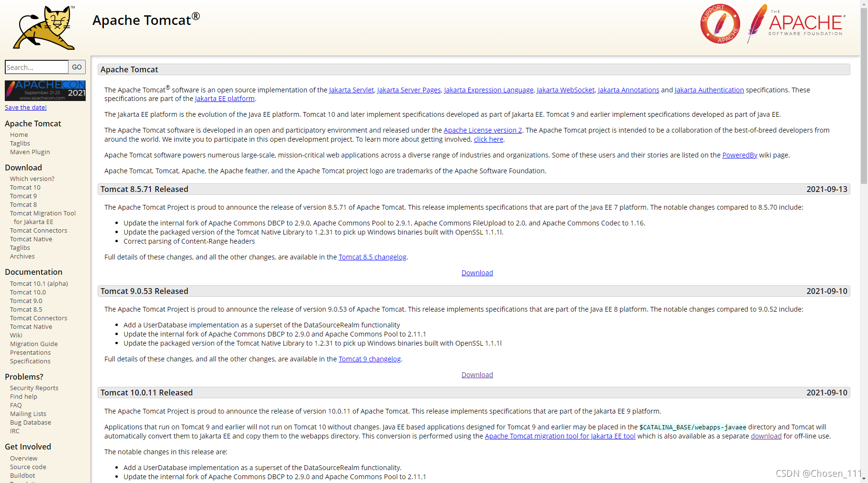Open the Wiki link
Viewport: 868px width, 483px height.
click(x=16, y=336)
